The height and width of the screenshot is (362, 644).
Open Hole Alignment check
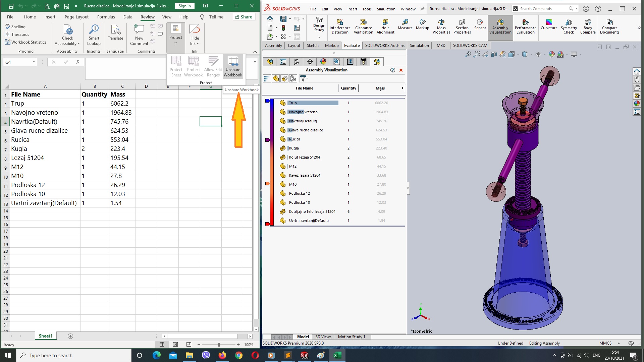pos(385,26)
